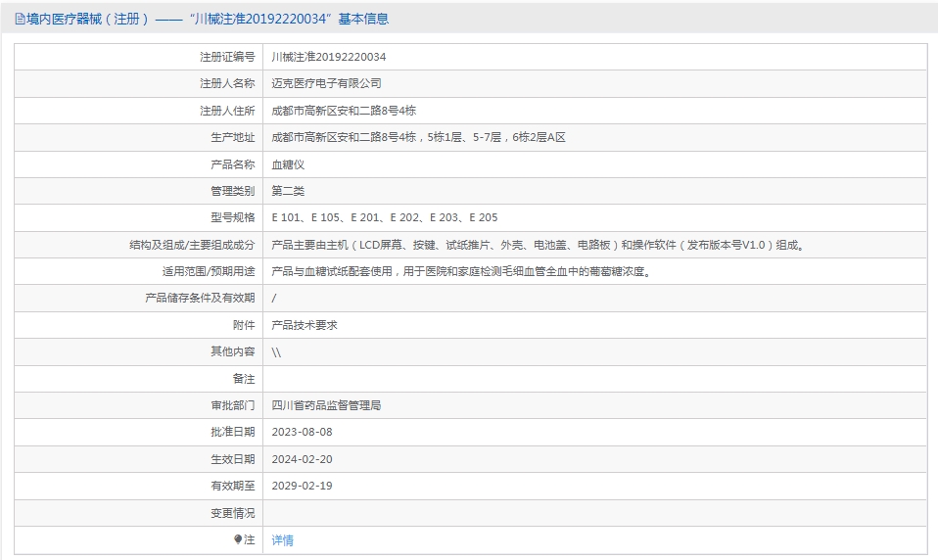This screenshot has width=938, height=560.
Task: Click the registrant name 迈克医疗电子有限公司
Action: pyautogui.click(x=326, y=84)
